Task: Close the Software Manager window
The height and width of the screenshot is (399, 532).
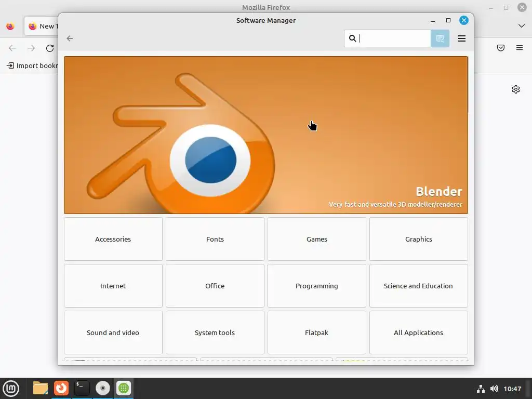Action: (464, 20)
